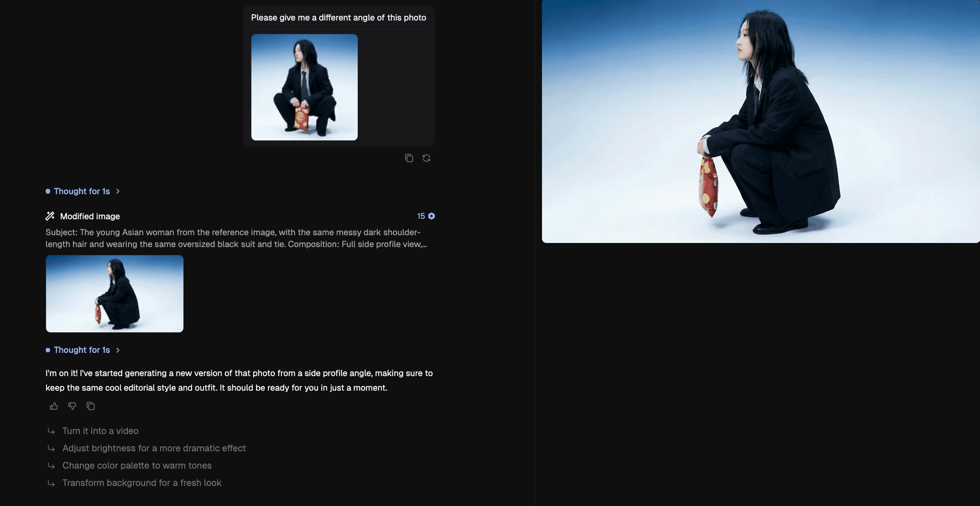
Task: Expand the first Thought for 1s section
Action: 82,191
